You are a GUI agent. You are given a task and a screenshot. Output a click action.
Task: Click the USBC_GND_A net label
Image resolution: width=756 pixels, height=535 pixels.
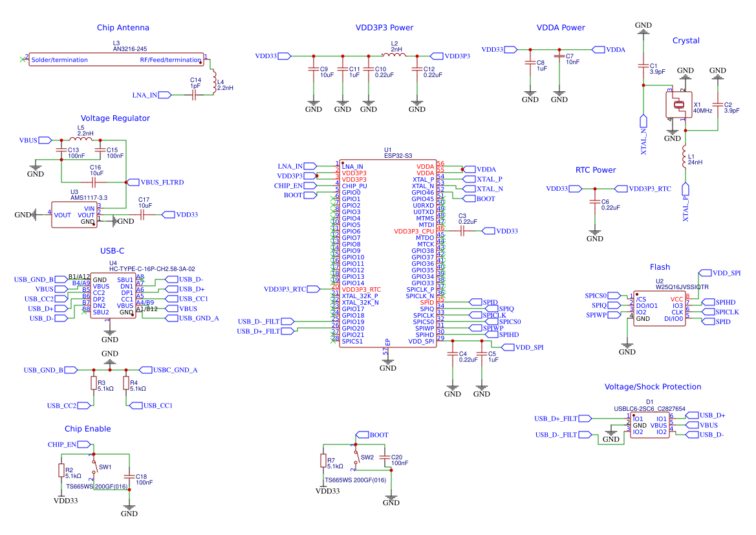(168, 370)
